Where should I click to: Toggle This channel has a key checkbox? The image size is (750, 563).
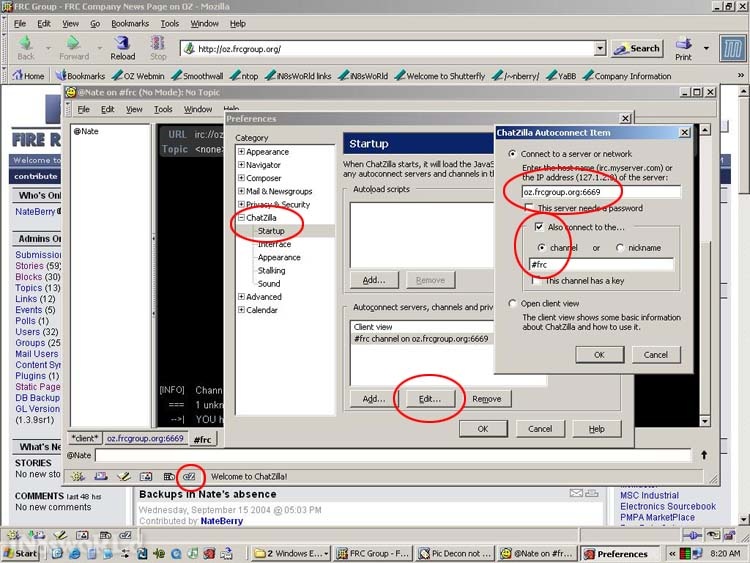tap(537, 281)
